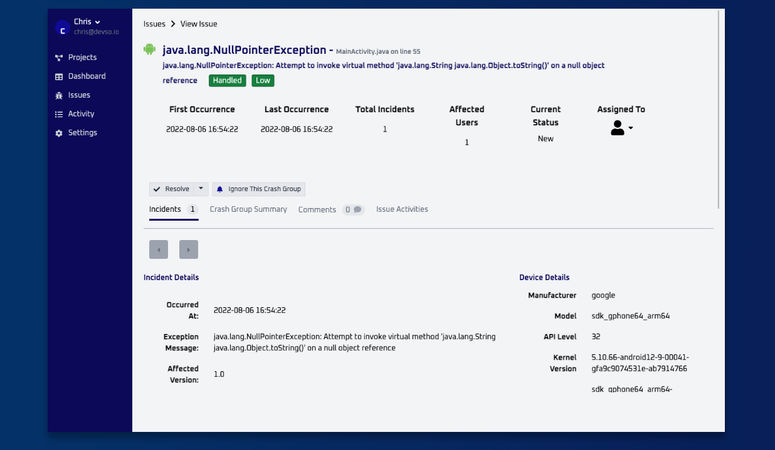Click the First Occurrence timestamp value

point(202,130)
